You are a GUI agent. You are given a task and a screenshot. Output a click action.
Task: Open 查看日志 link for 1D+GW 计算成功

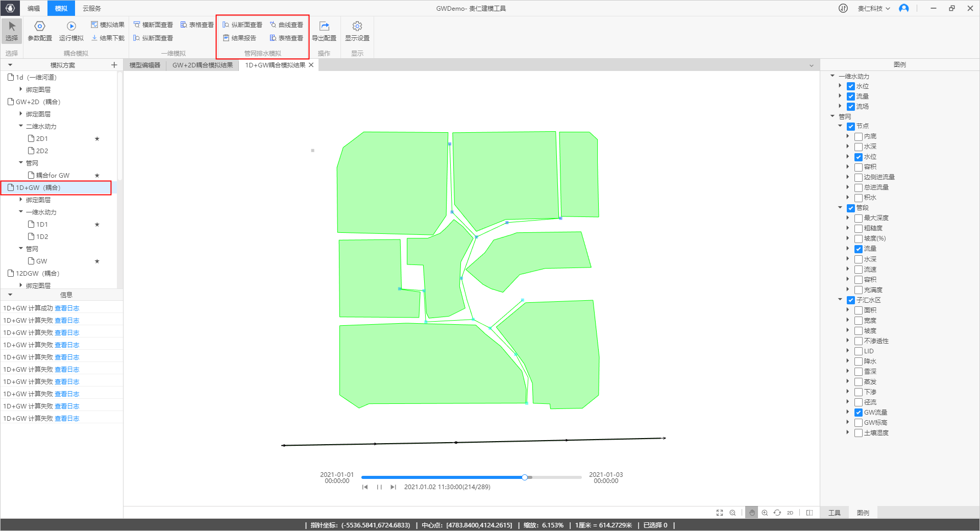point(67,308)
